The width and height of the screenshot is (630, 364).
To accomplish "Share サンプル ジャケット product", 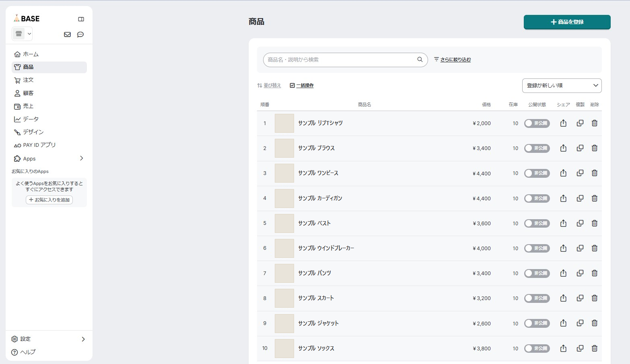I will tap(563, 323).
